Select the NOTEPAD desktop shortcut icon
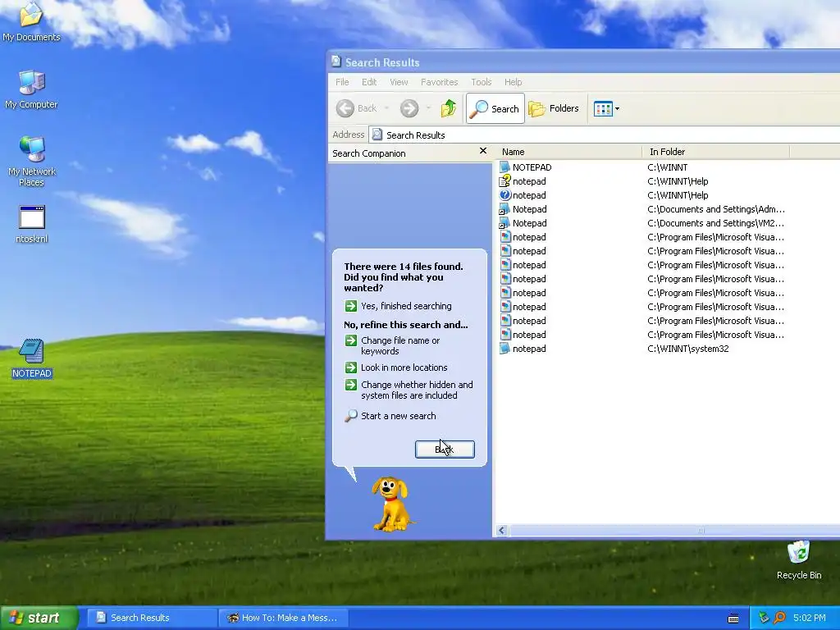Screen dimensions: 840x630 point(32,358)
